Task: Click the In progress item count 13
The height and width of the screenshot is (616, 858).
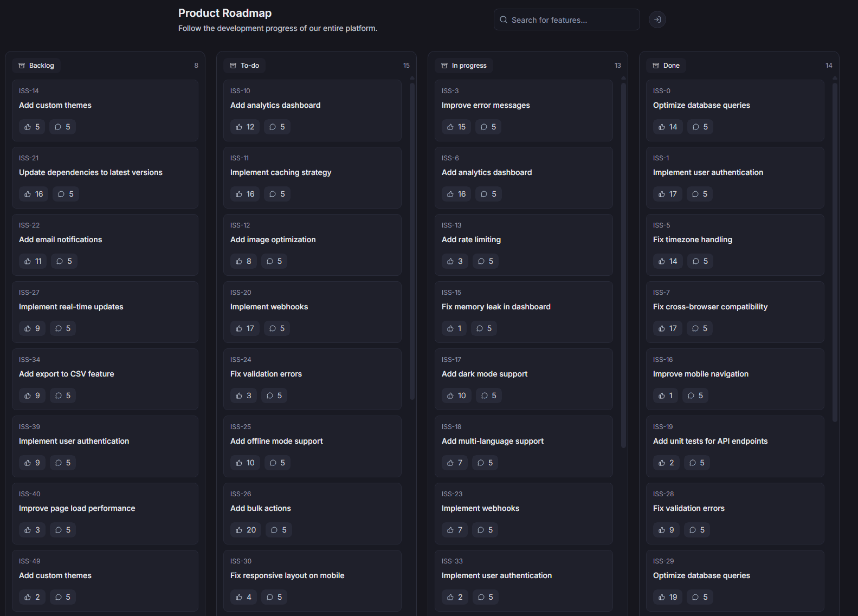Action: pyautogui.click(x=618, y=66)
